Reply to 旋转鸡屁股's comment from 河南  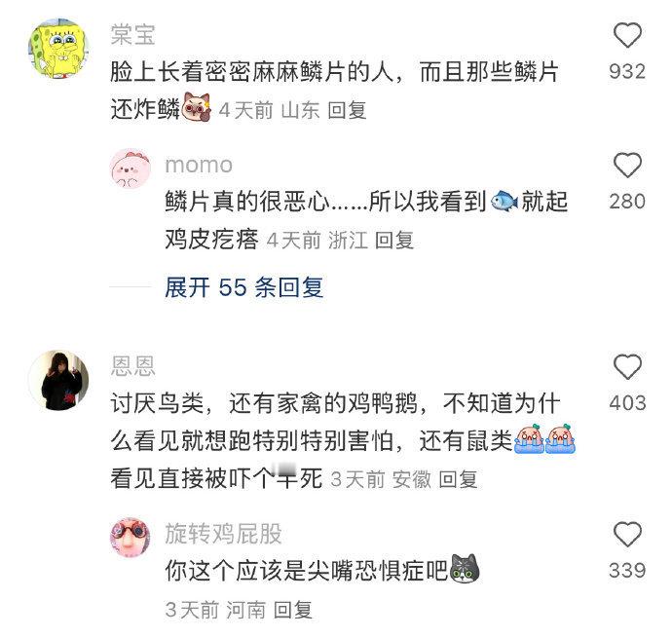click(293, 610)
